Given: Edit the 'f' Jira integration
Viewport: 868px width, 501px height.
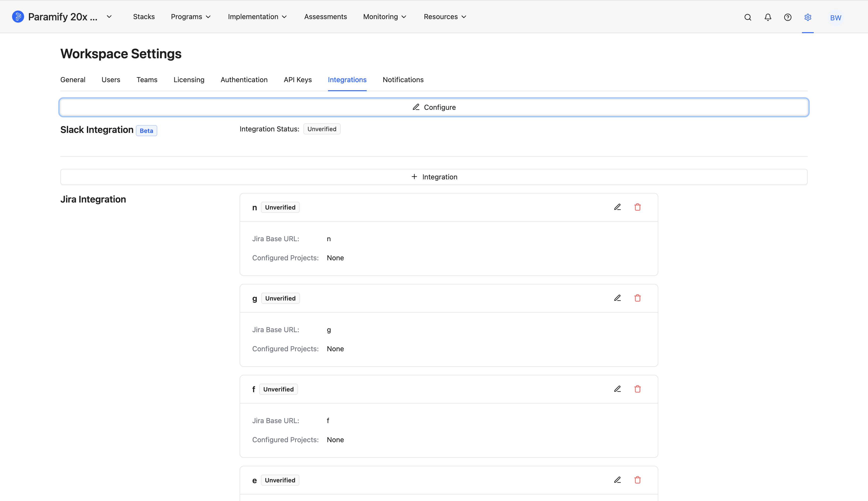Looking at the screenshot, I should (x=617, y=389).
